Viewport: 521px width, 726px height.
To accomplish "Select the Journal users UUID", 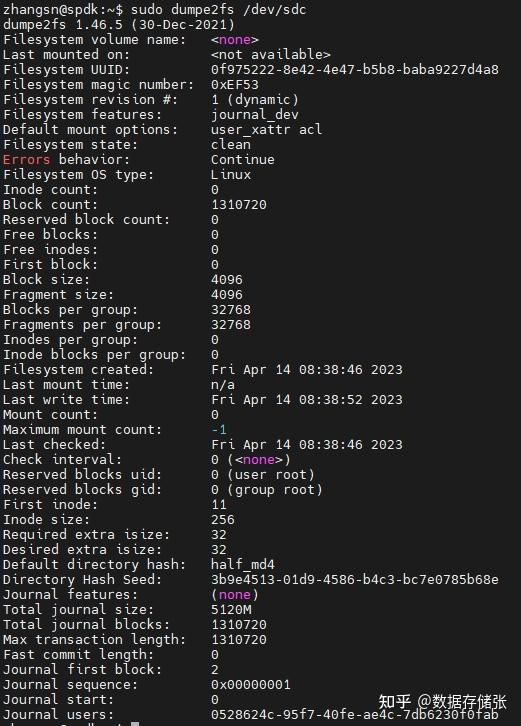I will pos(355,714).
